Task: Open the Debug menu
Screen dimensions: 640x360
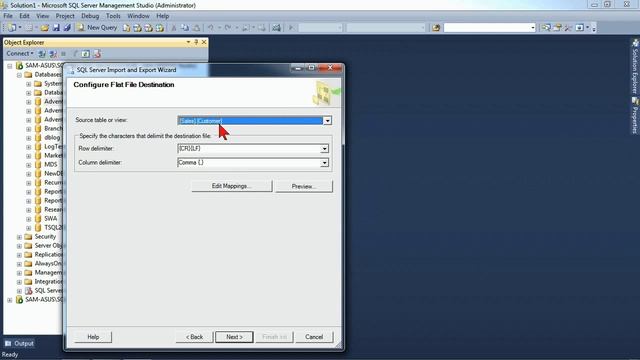Action: (x=90, y=16)
